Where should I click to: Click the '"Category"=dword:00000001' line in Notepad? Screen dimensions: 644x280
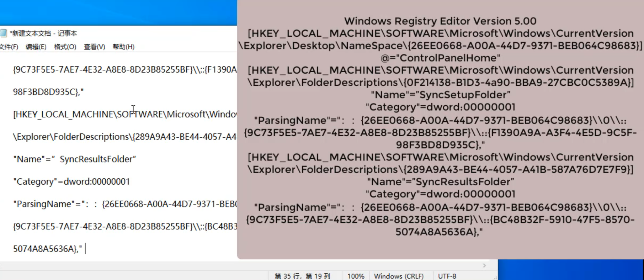coord(71,181)
